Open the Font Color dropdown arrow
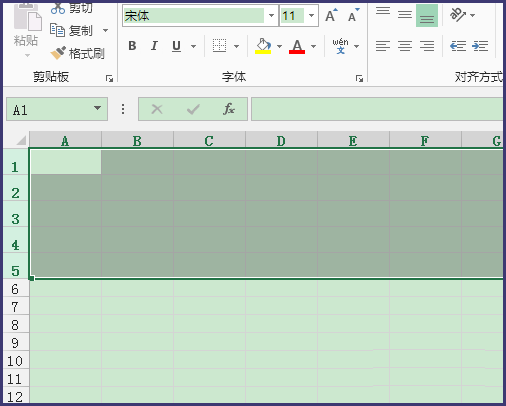 click(313, 46)
